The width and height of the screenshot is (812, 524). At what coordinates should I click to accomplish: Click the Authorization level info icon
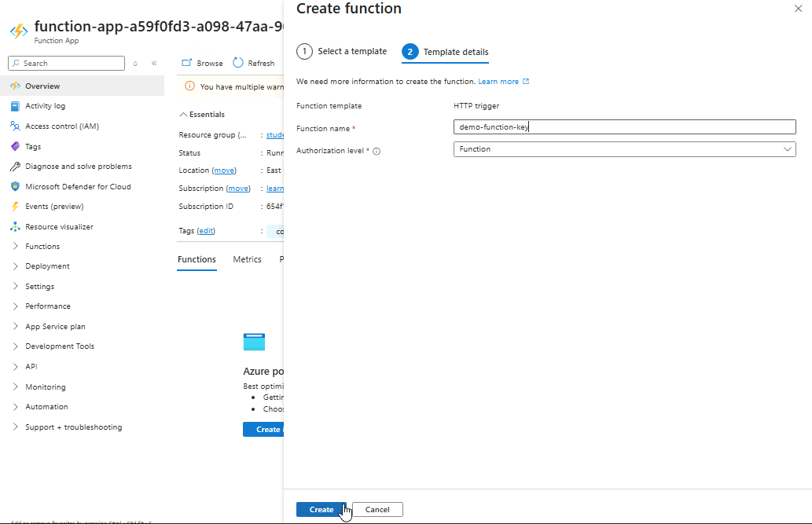point(377,151)
